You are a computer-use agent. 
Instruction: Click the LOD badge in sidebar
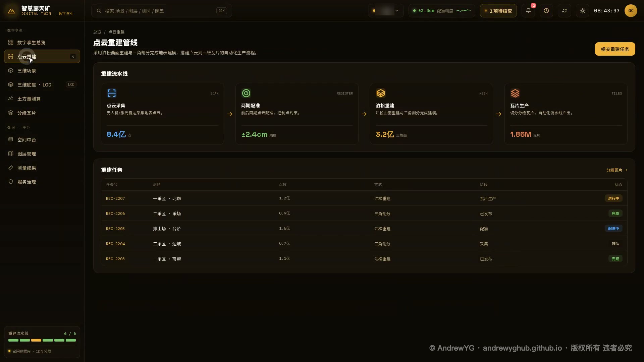click(71, 84)
